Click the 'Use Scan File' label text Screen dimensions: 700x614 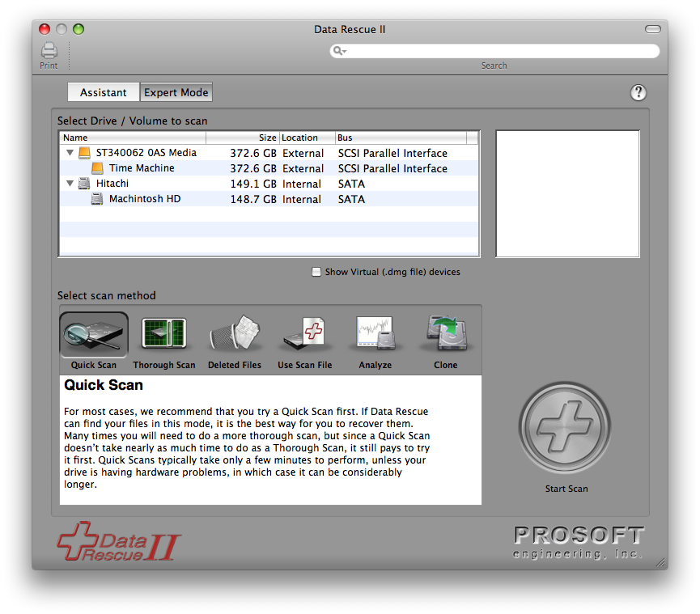[305, 365]
